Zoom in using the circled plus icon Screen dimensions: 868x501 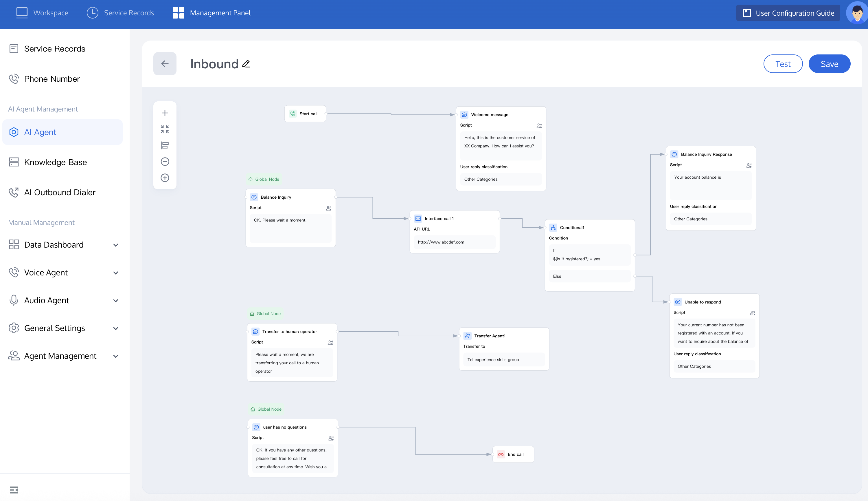(x=165, y=178)
